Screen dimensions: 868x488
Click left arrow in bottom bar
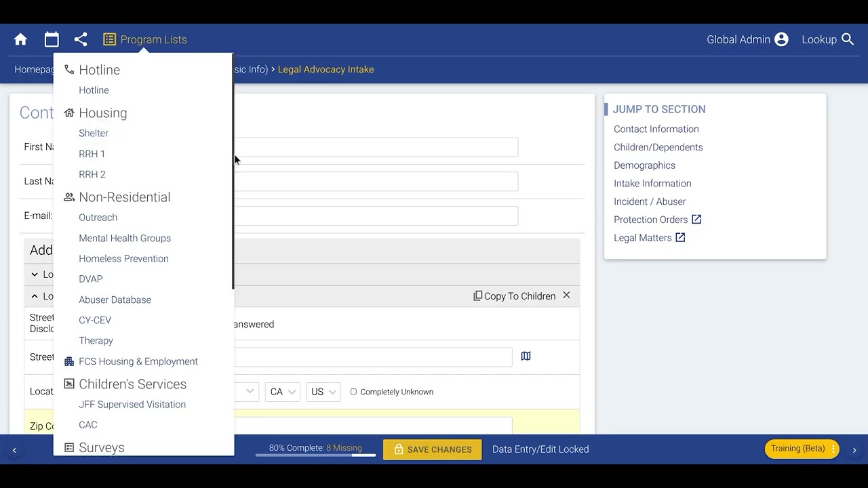coord(14,450)
